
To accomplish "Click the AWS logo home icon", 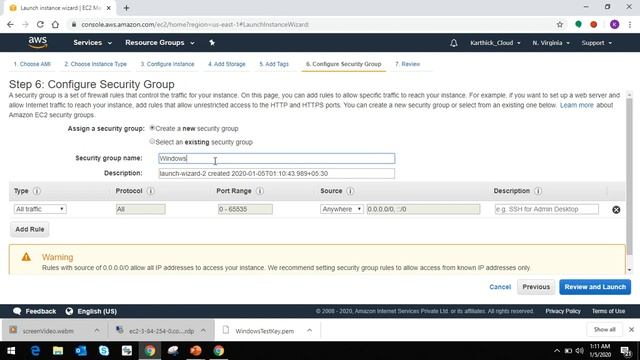I will 38,42.
